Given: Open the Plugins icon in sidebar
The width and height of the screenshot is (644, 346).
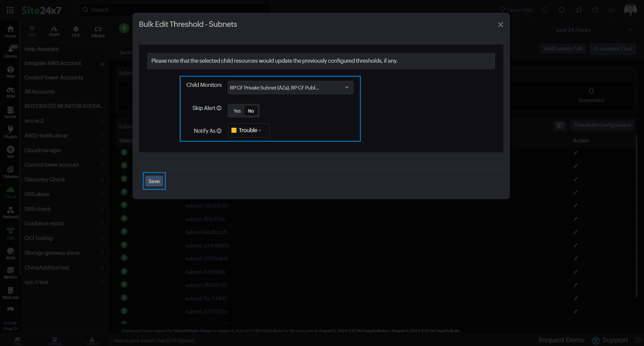Looking at the screenshot, I should coord(10,132).
